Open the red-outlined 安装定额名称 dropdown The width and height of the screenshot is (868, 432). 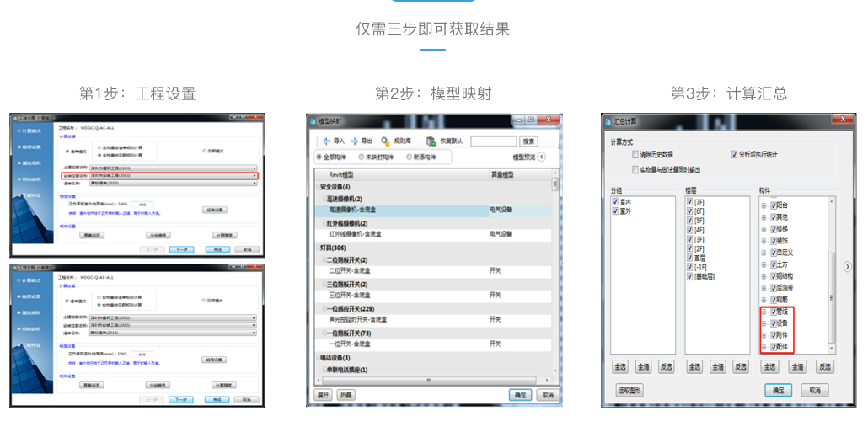point(174,175)
